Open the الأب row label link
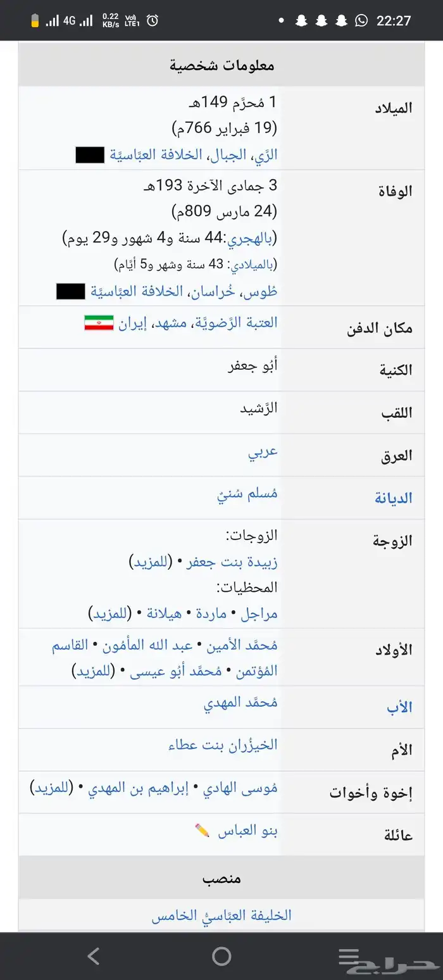The height and width of the screenshot is (980, 443). [x=399, y=707]
